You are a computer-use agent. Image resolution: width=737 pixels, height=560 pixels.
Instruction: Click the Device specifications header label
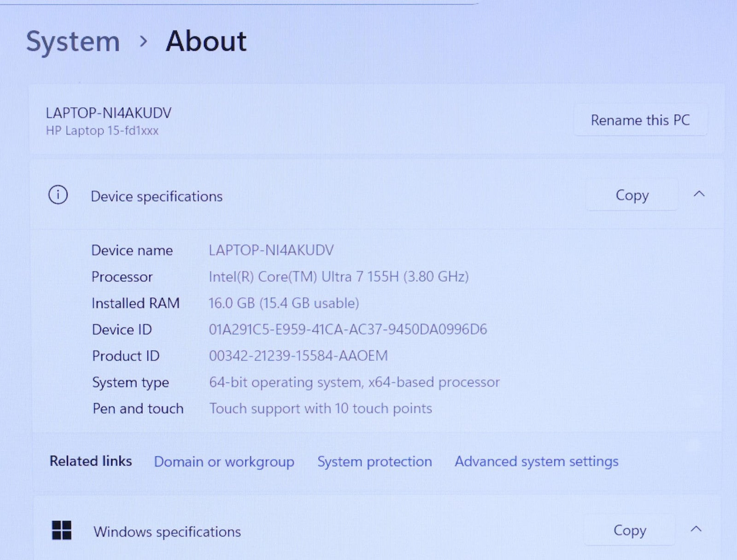click(157, 196)
